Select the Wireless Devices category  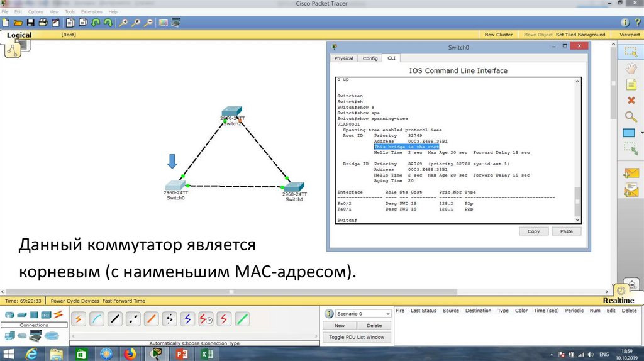pyautogui.click(x=45, y=315)
